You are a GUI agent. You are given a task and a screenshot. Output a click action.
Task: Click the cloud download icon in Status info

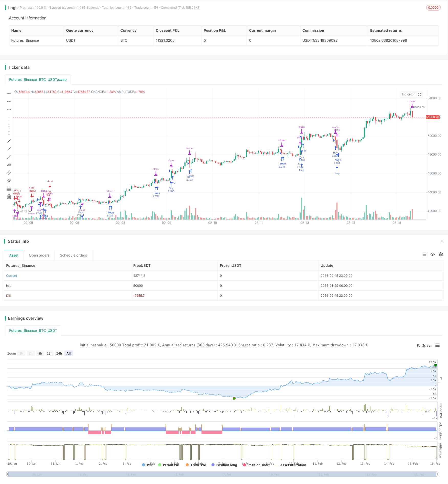coord(433,254)
